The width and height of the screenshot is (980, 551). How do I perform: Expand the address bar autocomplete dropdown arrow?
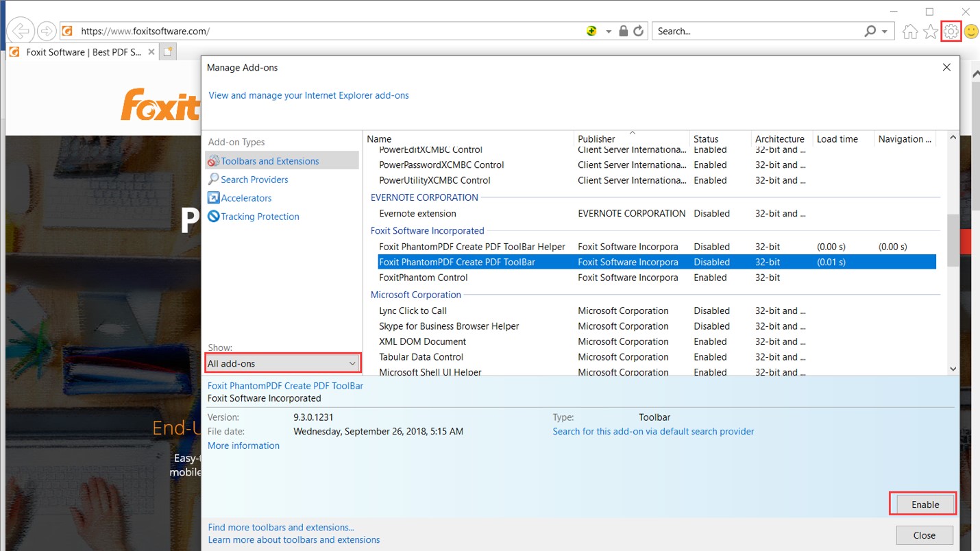608,32
